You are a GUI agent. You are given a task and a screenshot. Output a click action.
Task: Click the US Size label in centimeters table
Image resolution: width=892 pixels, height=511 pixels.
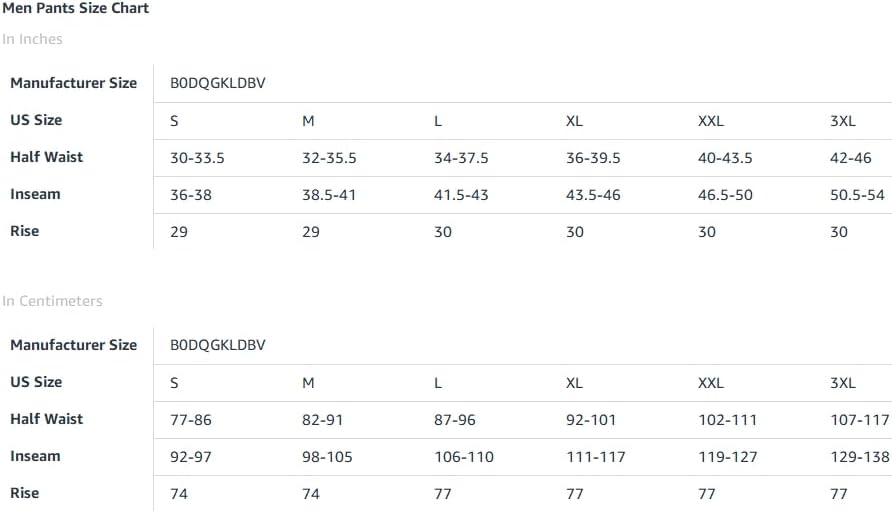coord(36,382)
